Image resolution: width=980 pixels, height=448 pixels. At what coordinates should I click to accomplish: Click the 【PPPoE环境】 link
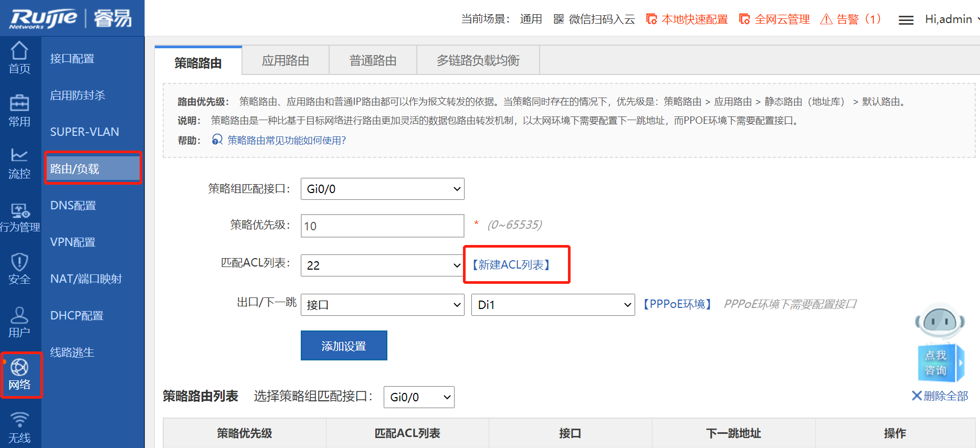tap(677, 304)
